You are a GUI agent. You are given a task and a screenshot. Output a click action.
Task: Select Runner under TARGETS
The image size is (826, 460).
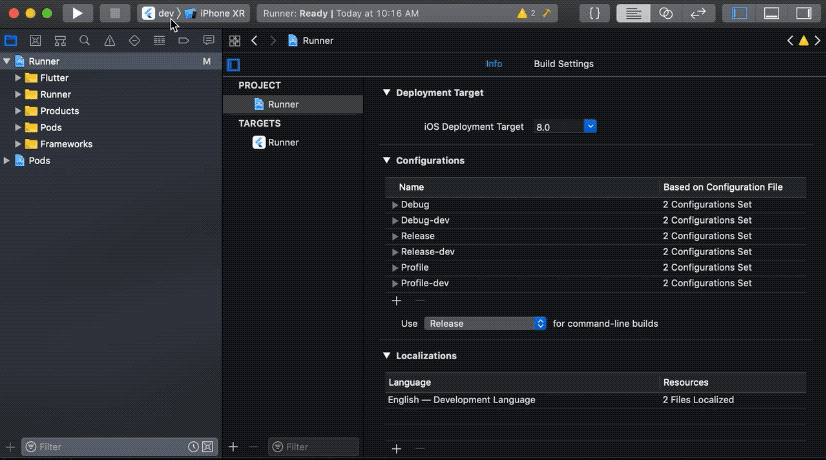292,142
